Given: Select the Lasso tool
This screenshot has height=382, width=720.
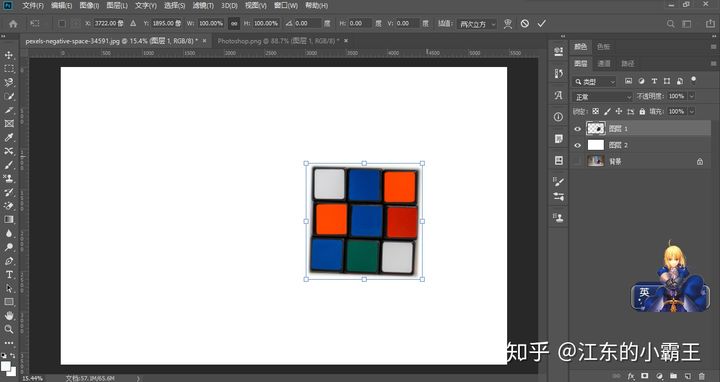Looking at the screenshot, I should [x=9, y=83].
